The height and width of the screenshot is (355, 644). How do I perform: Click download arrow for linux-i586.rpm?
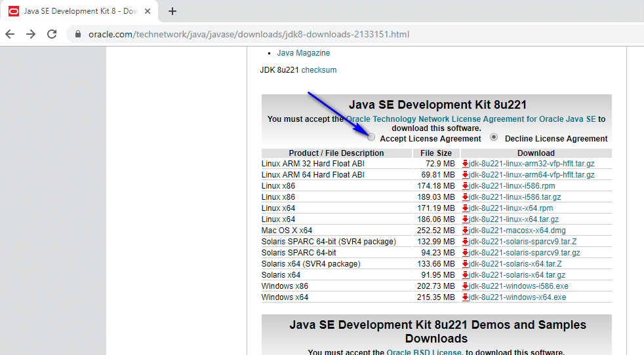[466, 186]
